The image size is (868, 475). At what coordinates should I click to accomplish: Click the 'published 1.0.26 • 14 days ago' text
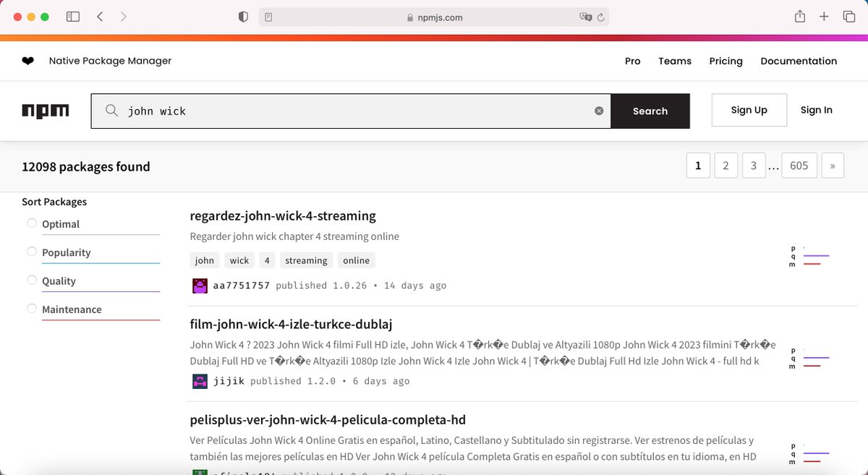(361, 286)
